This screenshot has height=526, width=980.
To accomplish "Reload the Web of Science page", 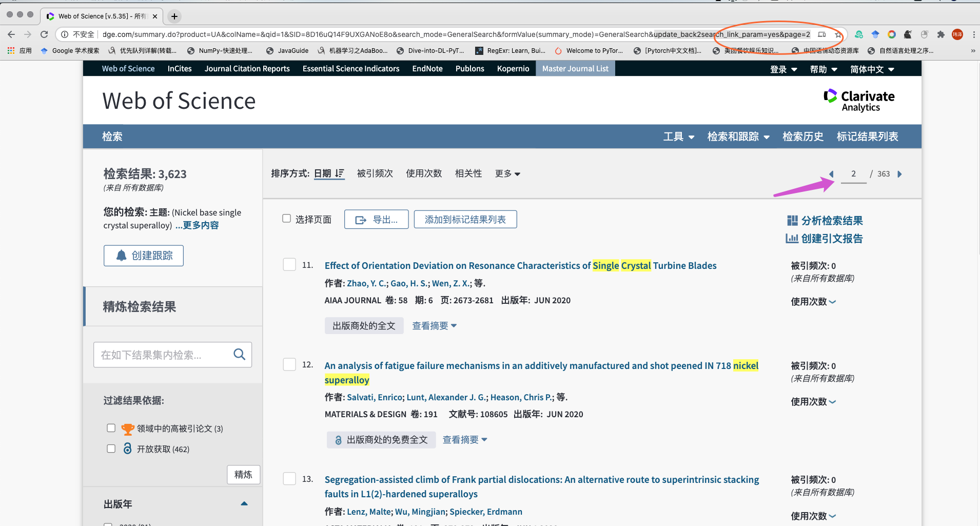I will tap(44, 34).
